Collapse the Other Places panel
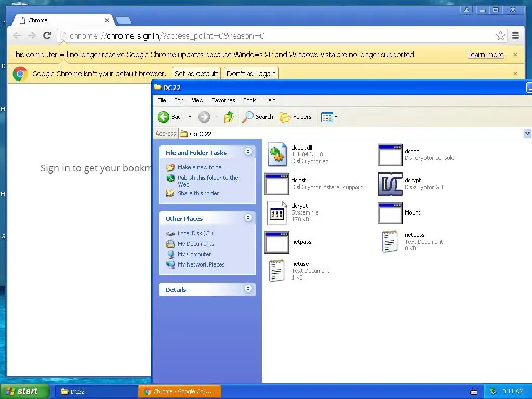 (x=248, y=218)
